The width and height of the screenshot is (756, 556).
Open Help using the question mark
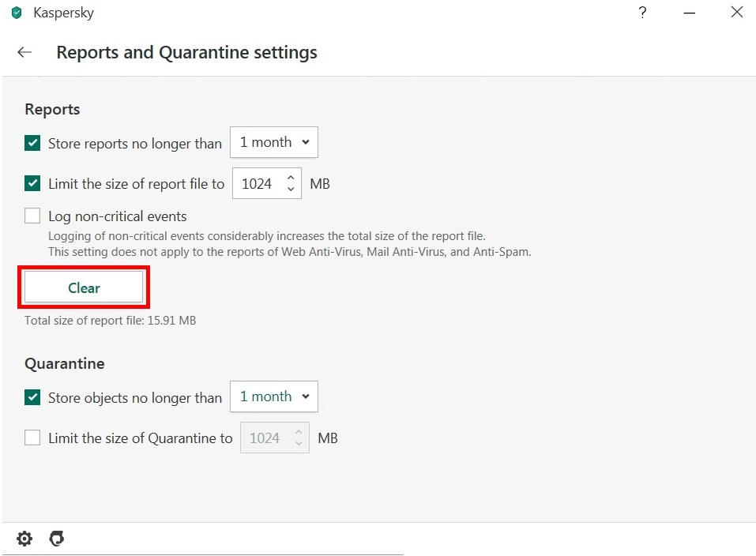[643, 13]
